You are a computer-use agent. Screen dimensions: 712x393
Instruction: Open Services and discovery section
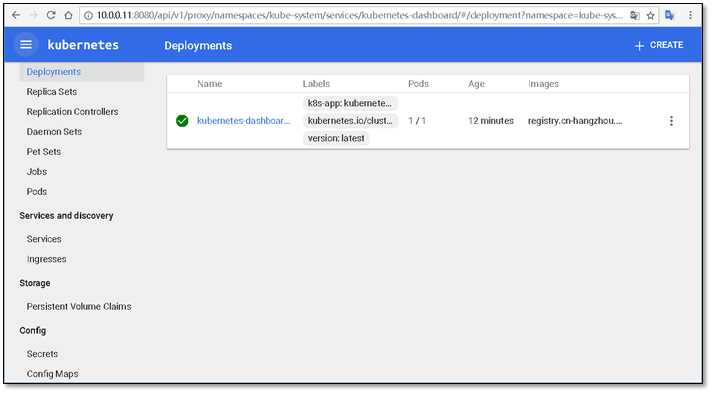pyautogui.click(x=66, y=216)
